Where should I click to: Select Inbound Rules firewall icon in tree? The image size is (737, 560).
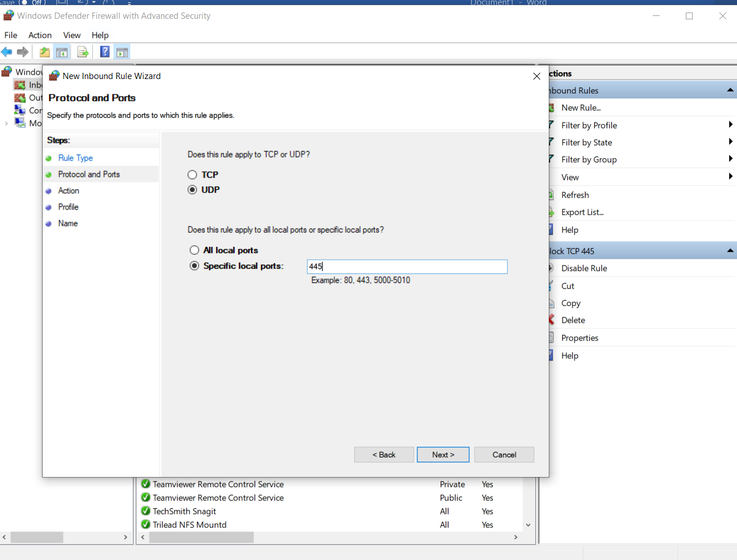[20, 85]
